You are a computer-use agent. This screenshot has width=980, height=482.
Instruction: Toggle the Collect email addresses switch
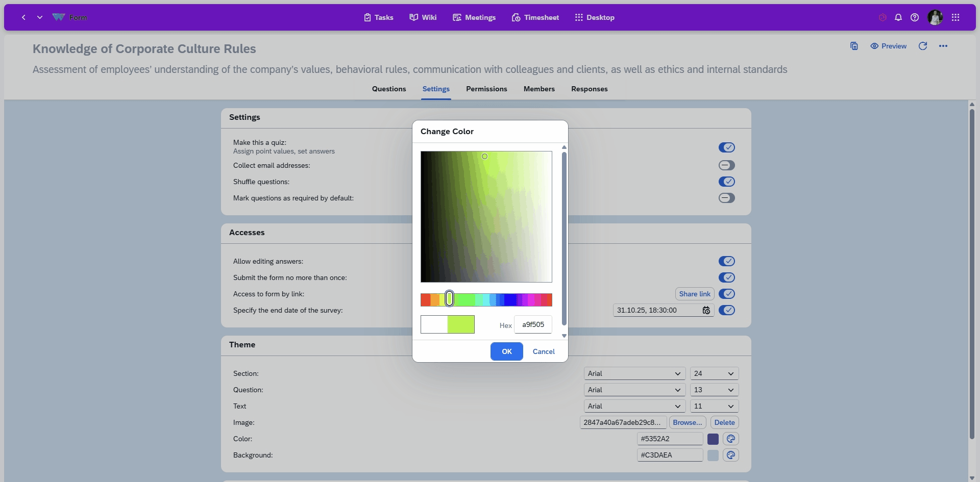point(726,165)
